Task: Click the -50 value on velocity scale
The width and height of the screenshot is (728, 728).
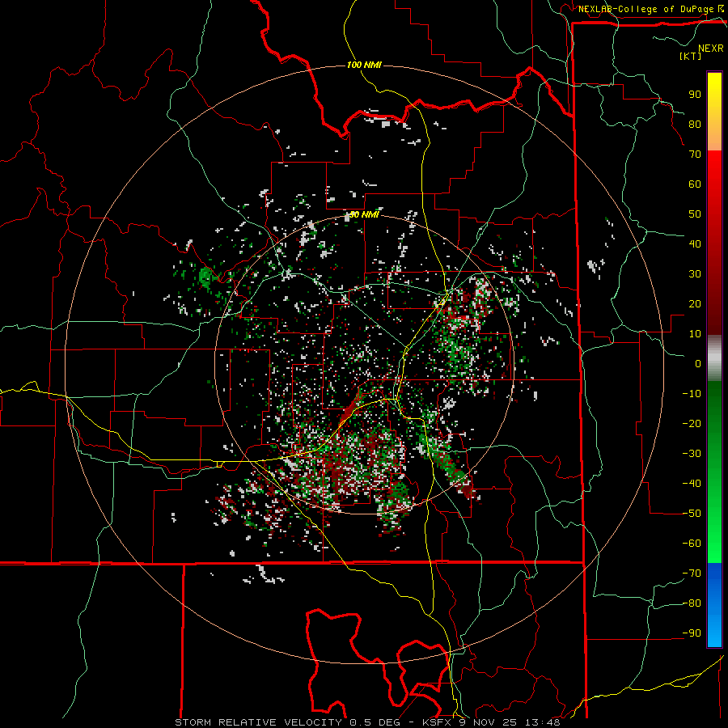Action: 692,514
